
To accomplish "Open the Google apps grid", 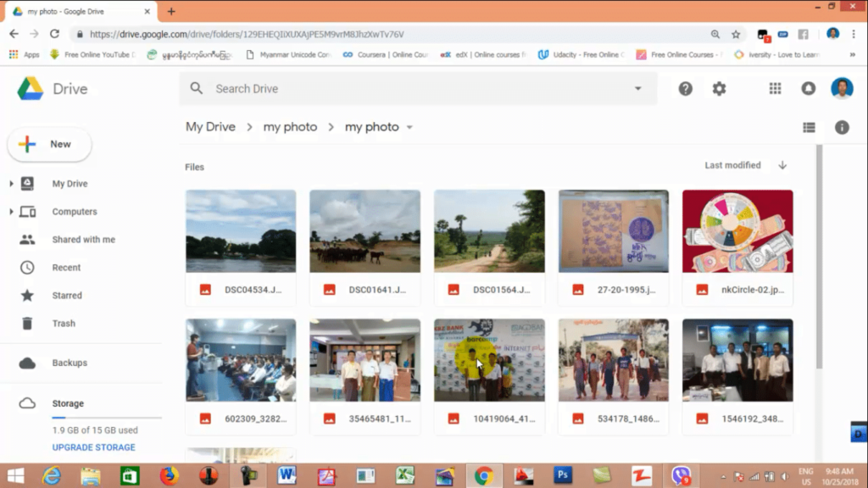I will click(775, 88).
